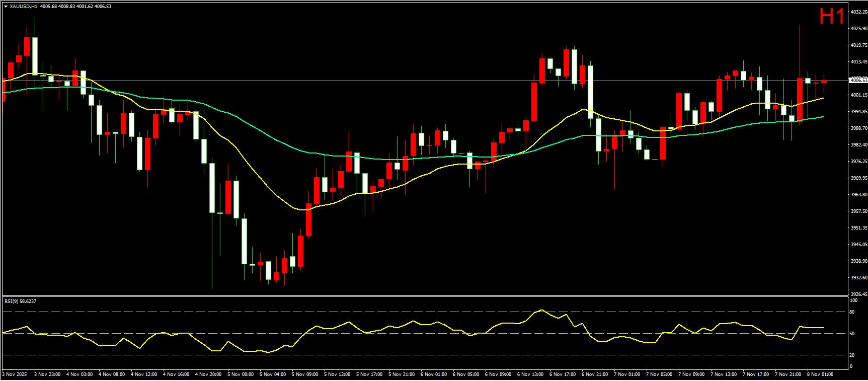
Task: Click the large red H1 timeframe label
Action: click(x=831, y=17)
